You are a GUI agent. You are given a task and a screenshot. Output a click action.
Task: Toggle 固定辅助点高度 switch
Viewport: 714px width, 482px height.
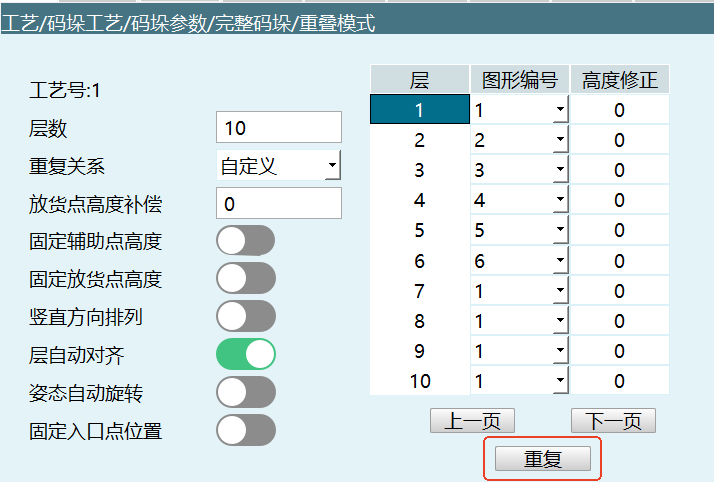(245, 241)
